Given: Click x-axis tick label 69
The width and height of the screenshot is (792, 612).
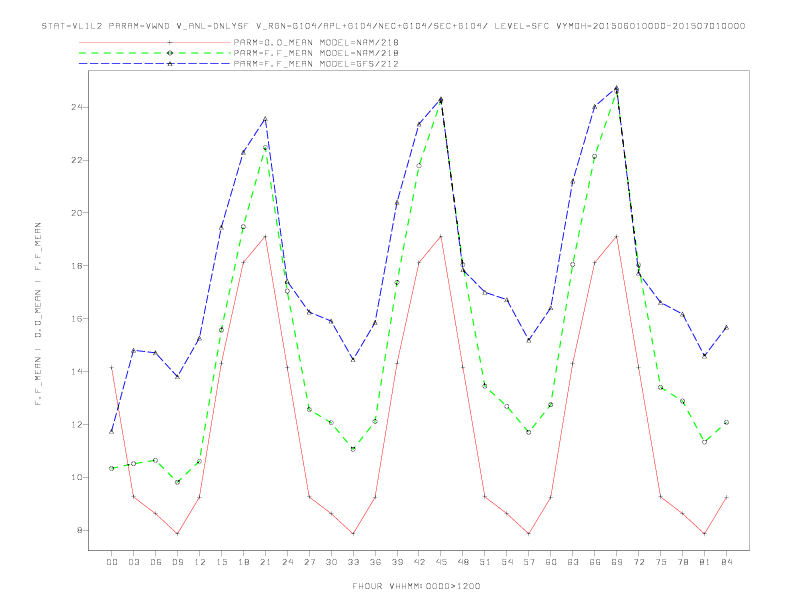Looking at the screenshot, I should (x=617, y=562).
